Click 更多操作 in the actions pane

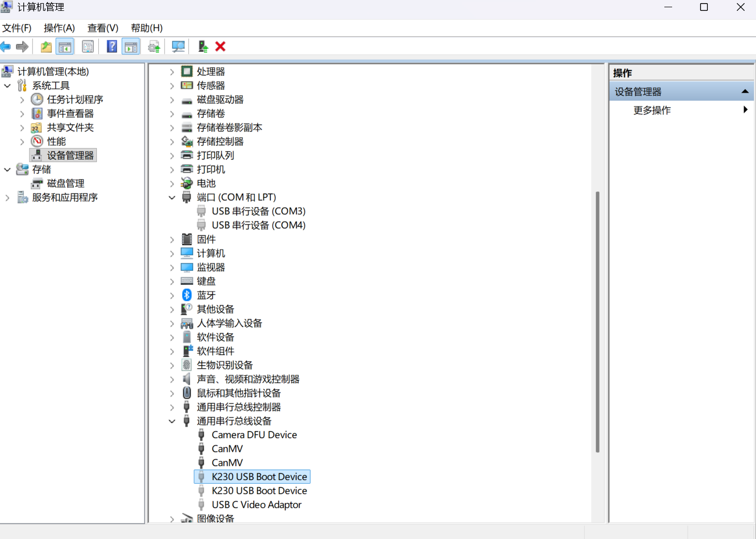652,110
